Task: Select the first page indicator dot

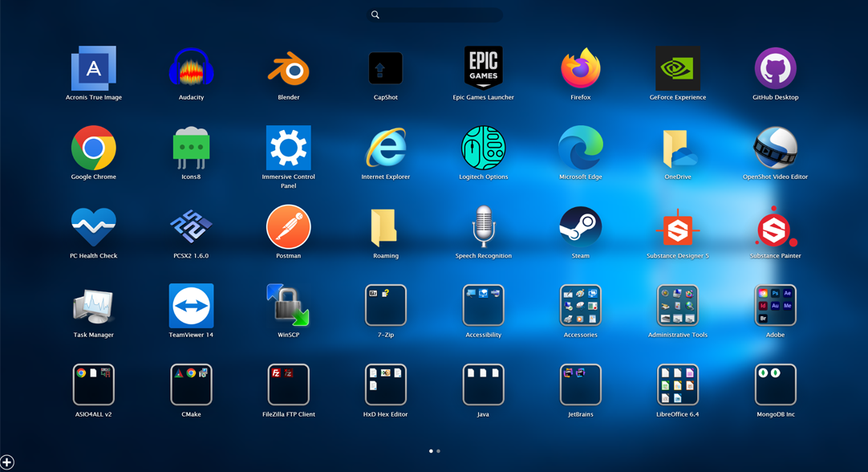Action: tap(432, 451)
